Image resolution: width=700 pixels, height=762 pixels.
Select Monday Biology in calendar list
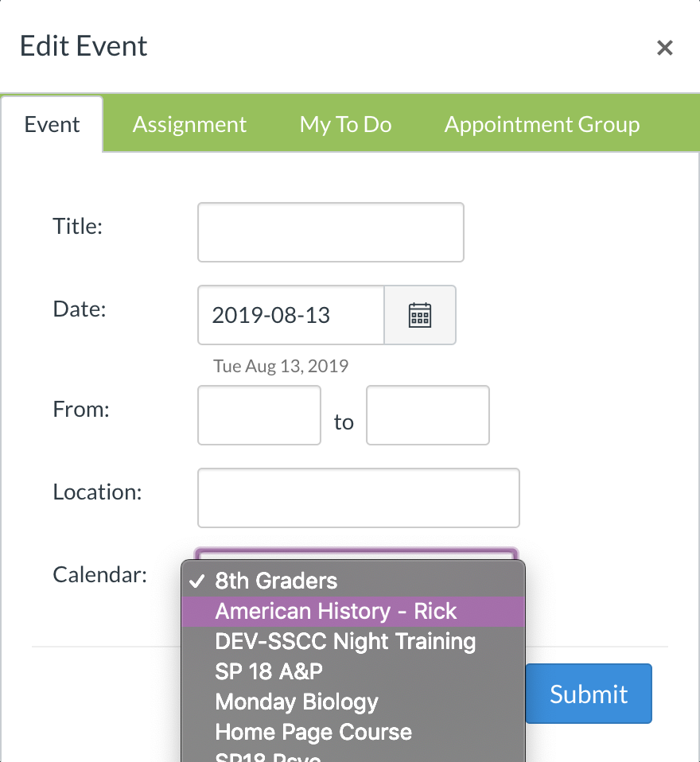coord(297,702)
